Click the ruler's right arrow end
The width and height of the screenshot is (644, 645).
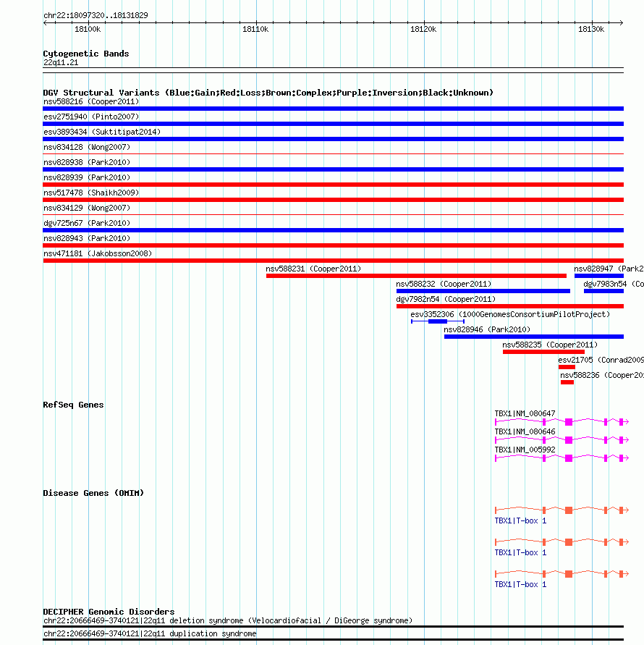pos(622,22)
